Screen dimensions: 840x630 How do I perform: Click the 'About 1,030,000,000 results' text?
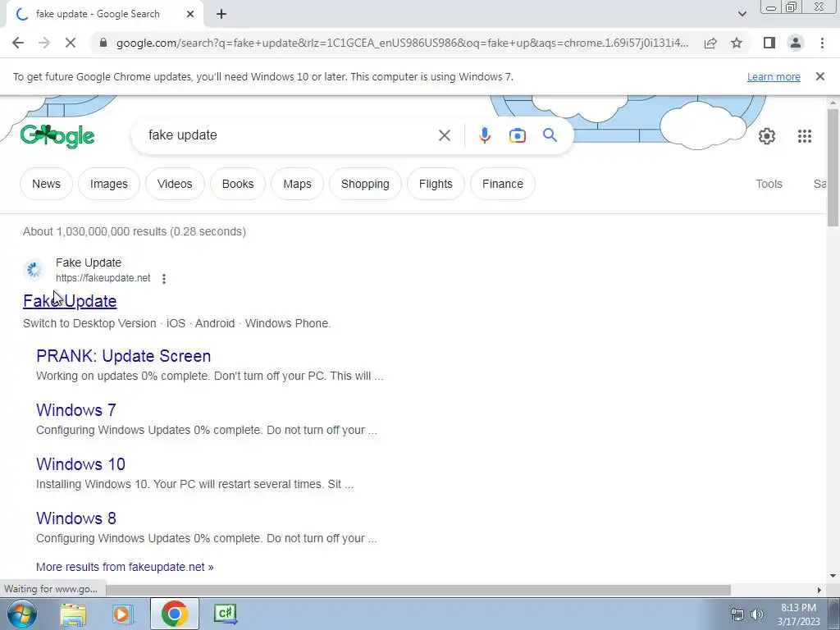click(x=134, y=231)
